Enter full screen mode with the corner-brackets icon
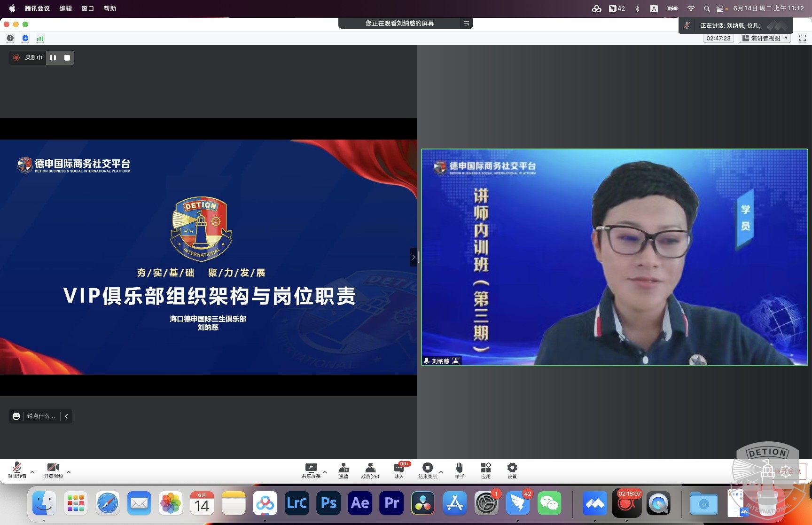Image resolution: width=812 pixels, height=525 pixels. tap(803, 38)
